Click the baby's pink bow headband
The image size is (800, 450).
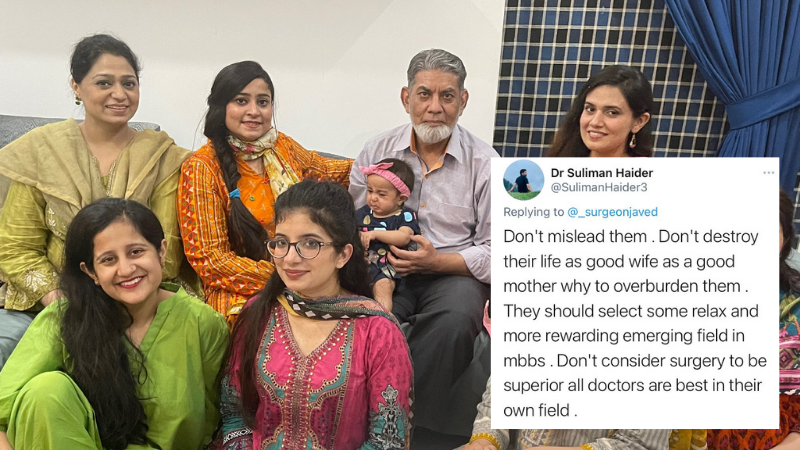coord(385,177)
